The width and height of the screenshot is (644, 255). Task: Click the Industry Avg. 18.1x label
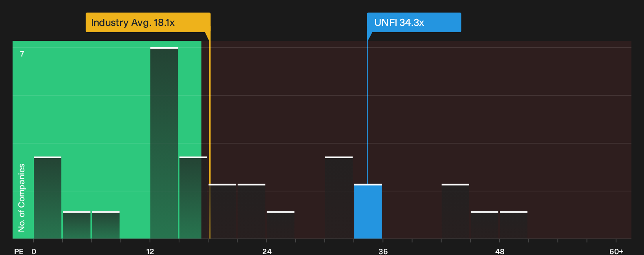click(148, 22)
